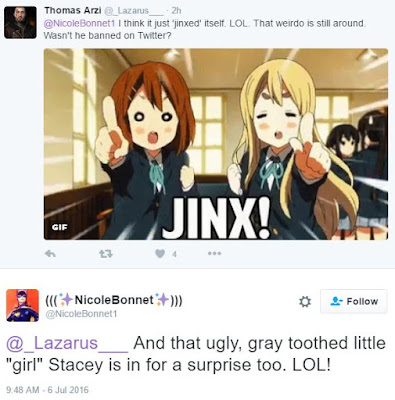The height and width of the screenshot is (400, 395).
Task: Follow the NicoleBonnet account
Action: tap(354, 301)
